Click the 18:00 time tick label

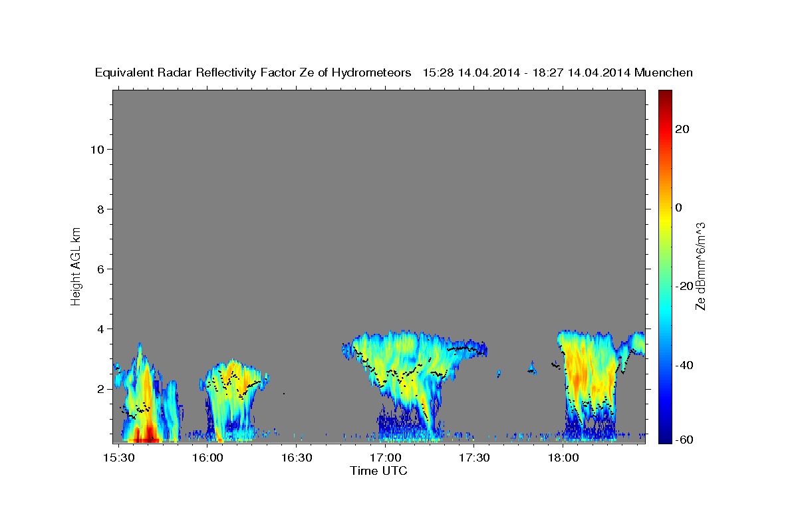563,458
